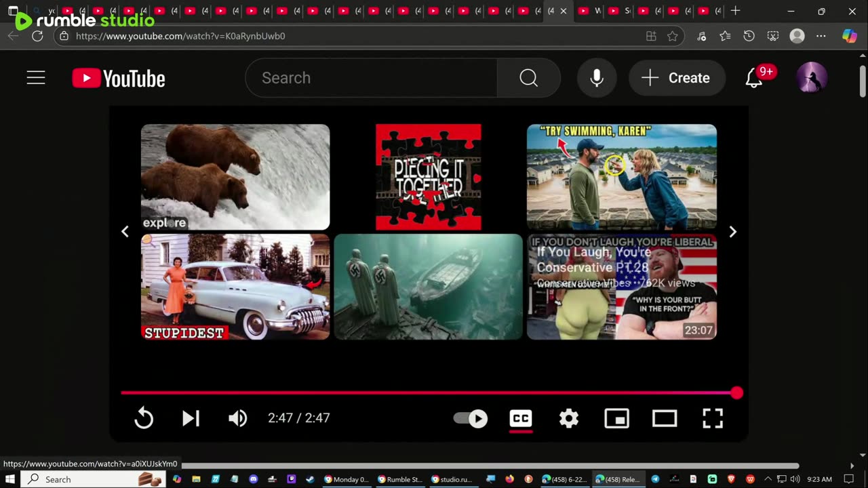
Task: Open the split screen / app icon in address bar
Action: point(651,36)
